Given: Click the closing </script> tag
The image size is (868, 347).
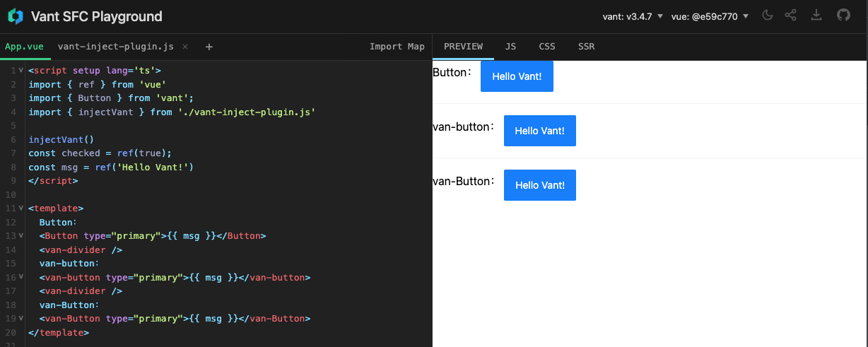Looking at the screenshot, I should click(x=53, y=181).
